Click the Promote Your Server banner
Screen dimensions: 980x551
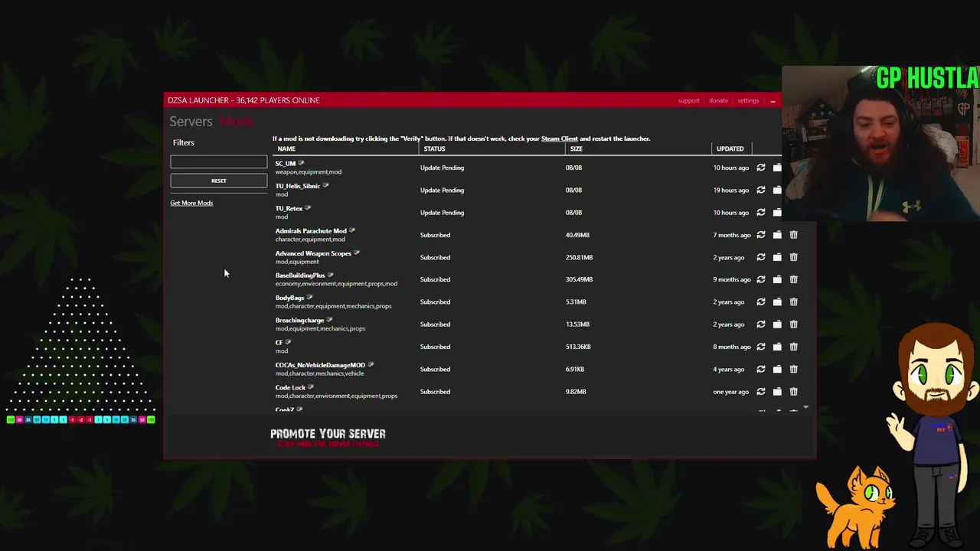(328, 437)
